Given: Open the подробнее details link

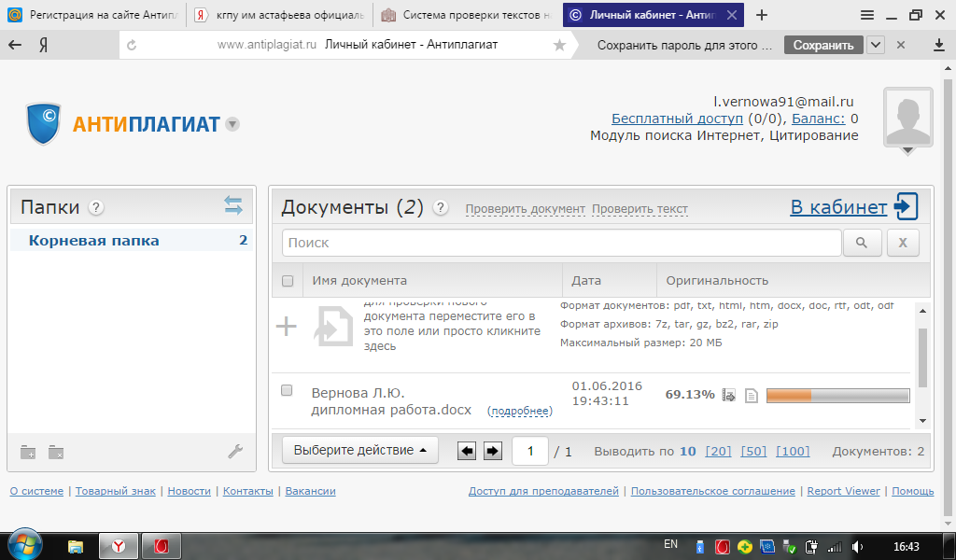Looking at the screenshot, I should (x=520, y=411).
